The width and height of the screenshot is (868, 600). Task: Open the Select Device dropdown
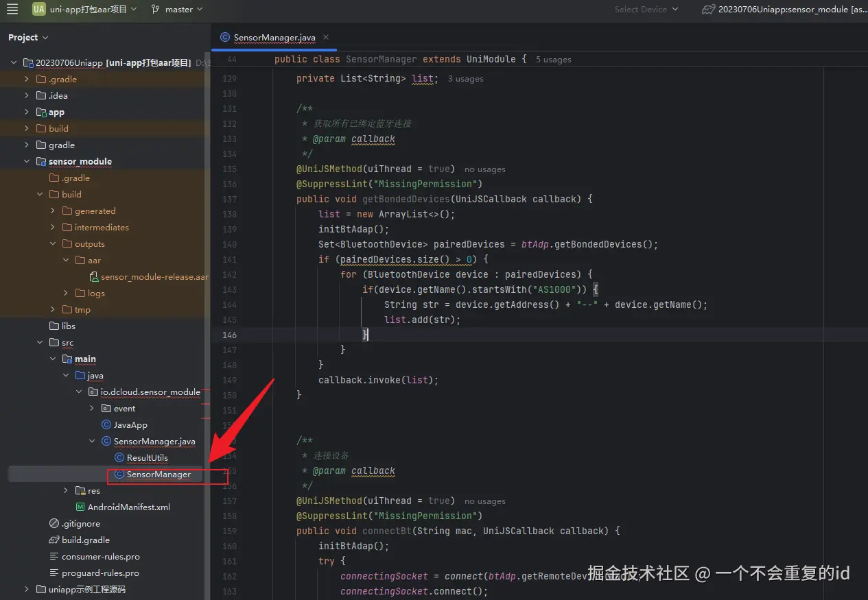646,9
